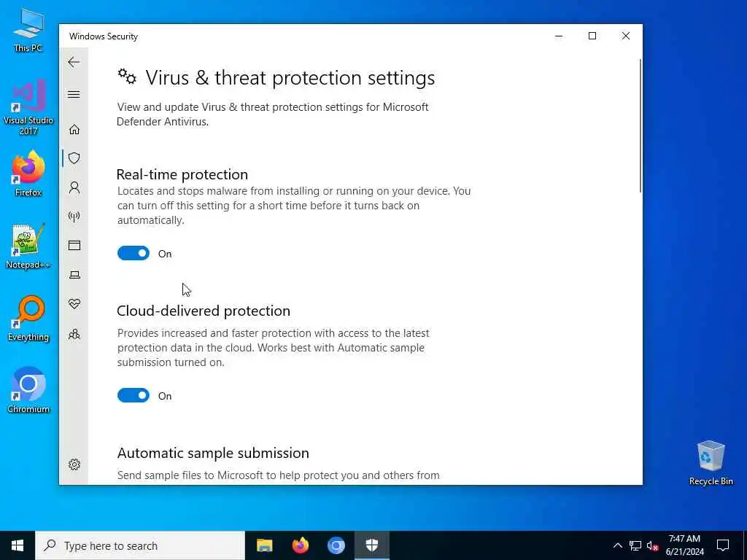Screen dimensions: 747x560
Task: Close the Windows Security window
Action: pos(625,36)
